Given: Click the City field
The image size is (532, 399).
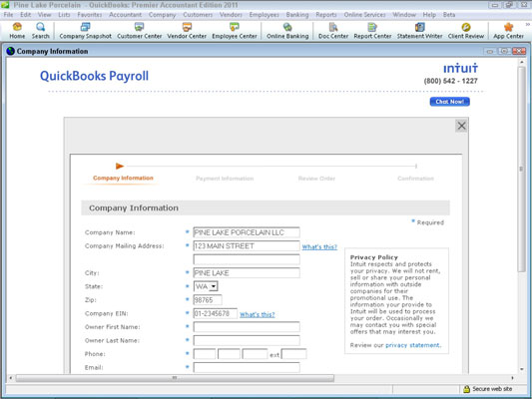Looking at the screenshot, I should [247, 273].
